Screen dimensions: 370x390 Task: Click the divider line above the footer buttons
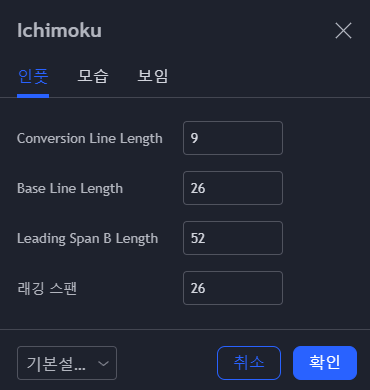tap(185, 329)
